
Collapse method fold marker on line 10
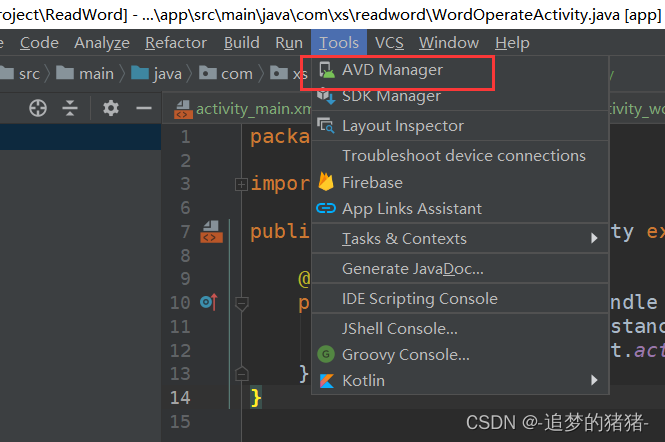pos(241,303)
